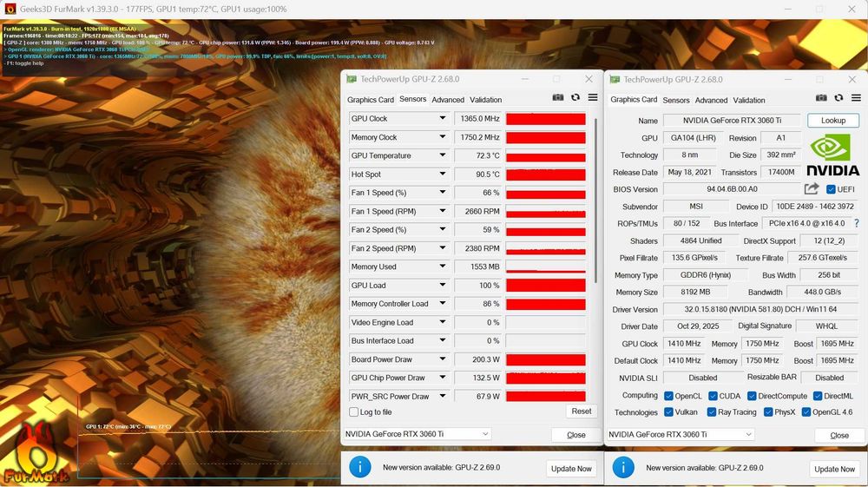Viewport: 868px width, 487px height.
Task: Click the Memory Controller Load red graph
Action: tap(546, 304)
